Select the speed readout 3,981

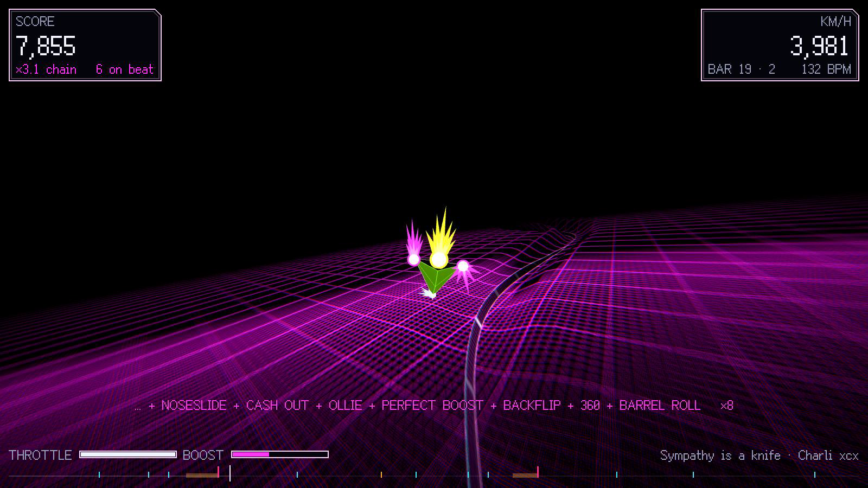point(819,46)
